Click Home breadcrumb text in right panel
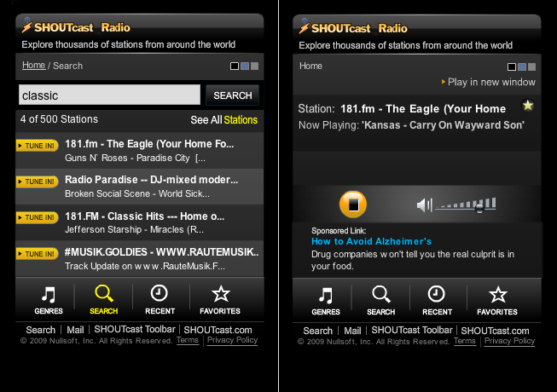 tap(310, 66)
